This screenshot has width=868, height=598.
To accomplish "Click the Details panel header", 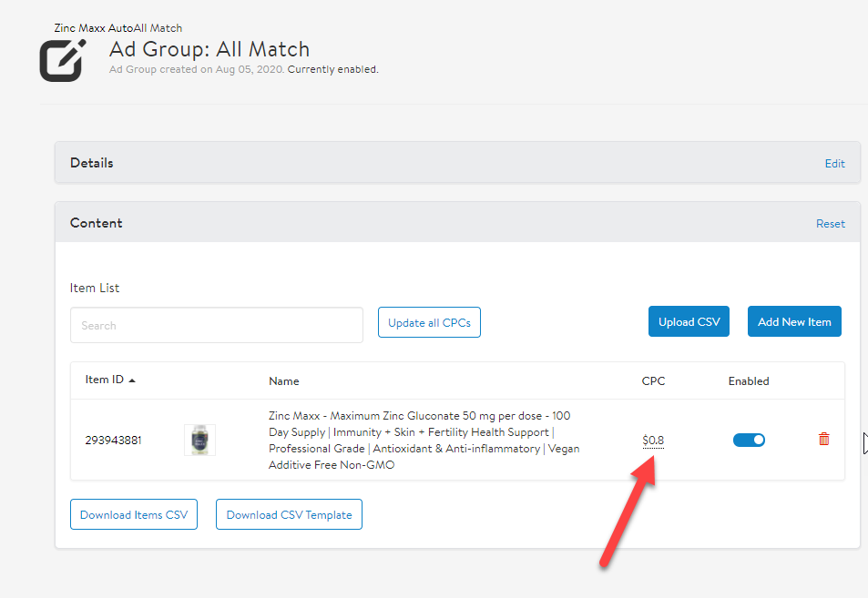I will 457,163.
